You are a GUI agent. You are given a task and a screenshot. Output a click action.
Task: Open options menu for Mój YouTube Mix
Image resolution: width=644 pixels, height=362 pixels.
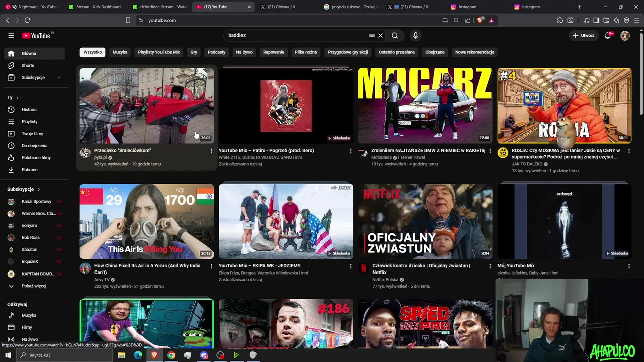tap(629, 266)
